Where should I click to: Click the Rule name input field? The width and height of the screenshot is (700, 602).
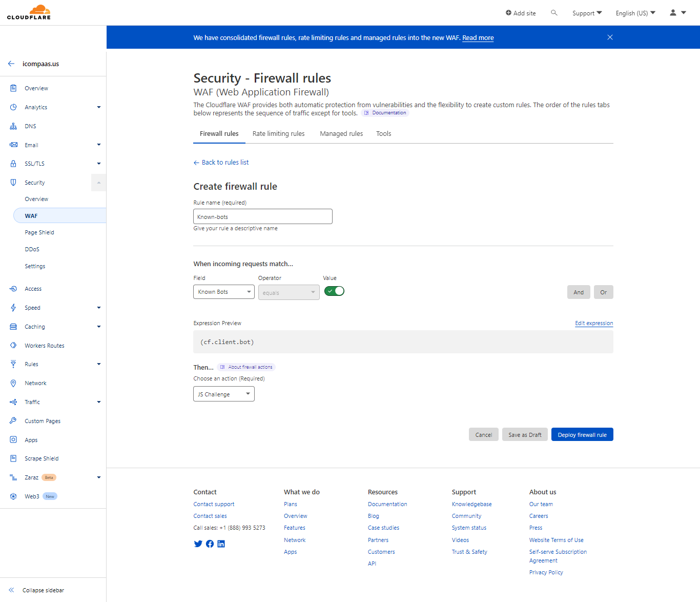(x=263, y=216)
